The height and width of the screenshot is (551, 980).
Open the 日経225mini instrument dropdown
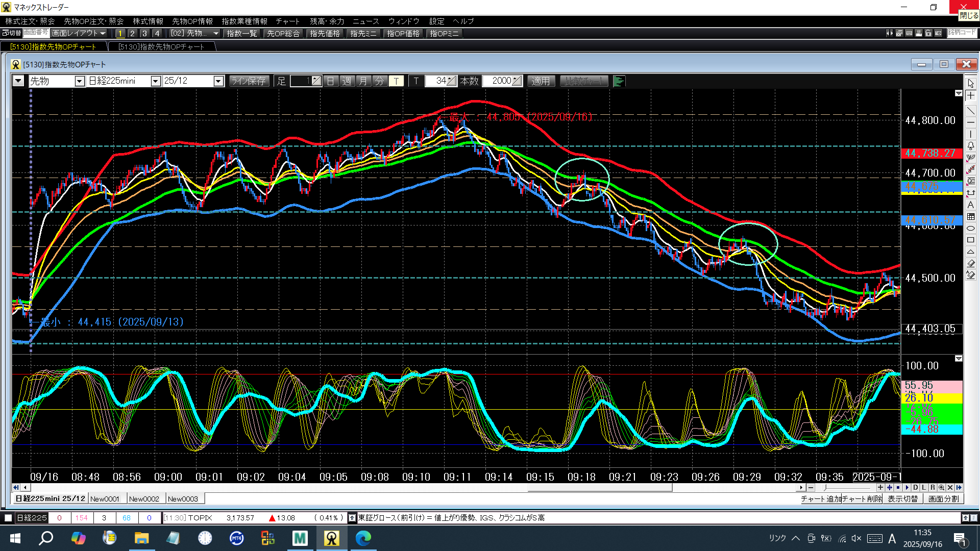click(155, 81)
